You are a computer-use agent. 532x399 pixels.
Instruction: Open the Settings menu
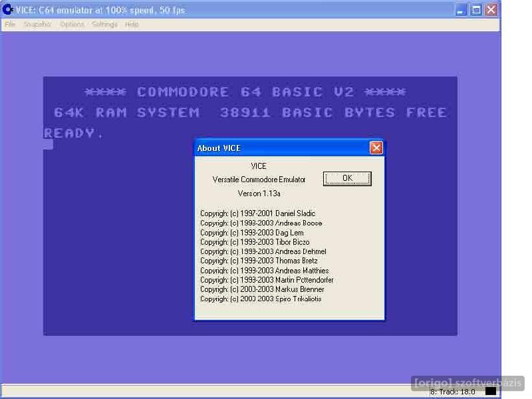click(104, 24)
